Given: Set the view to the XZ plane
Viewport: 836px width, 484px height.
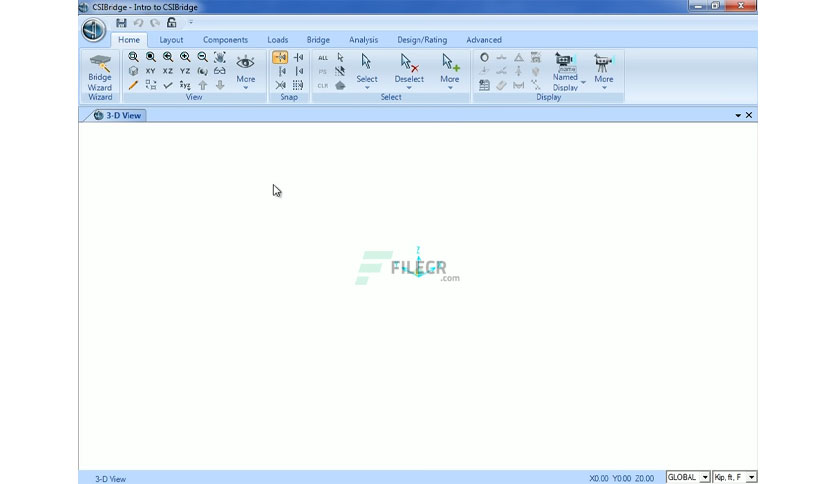Looking at the screenshot, I should pos(168,71).
